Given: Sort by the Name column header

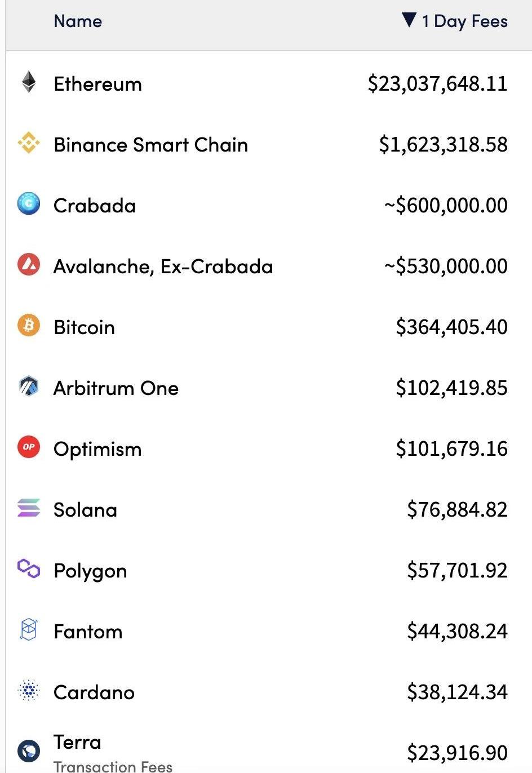Looking at the screenshot, I should [x=78, y=21].
